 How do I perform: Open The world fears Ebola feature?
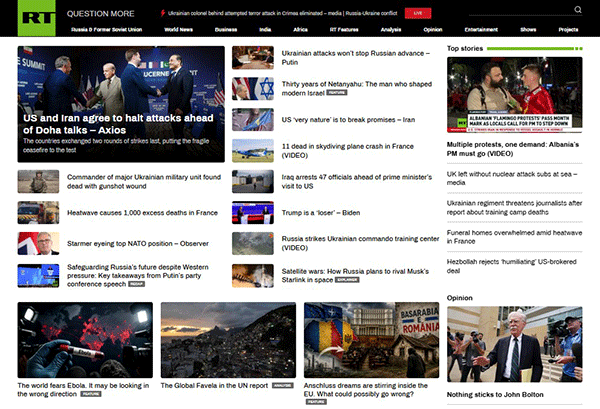click(83, 389)
